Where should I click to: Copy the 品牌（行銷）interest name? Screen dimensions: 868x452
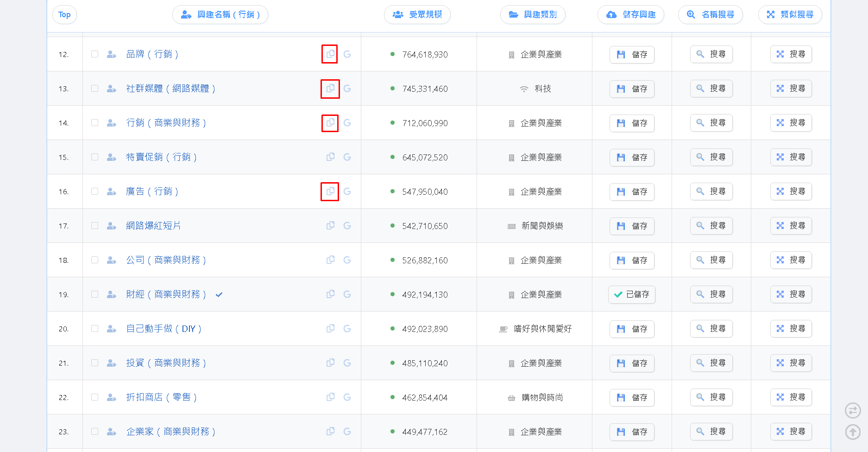(x=330, y=54)
